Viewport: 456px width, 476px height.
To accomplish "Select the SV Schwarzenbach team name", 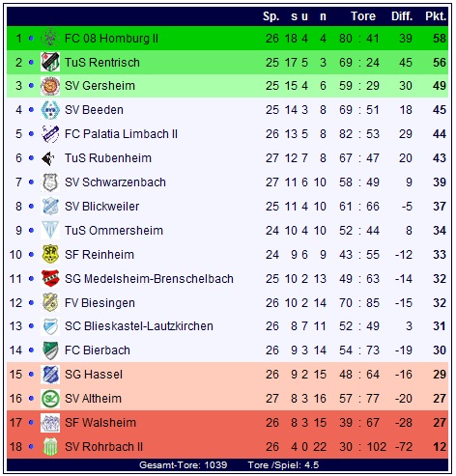I will 115,182.
